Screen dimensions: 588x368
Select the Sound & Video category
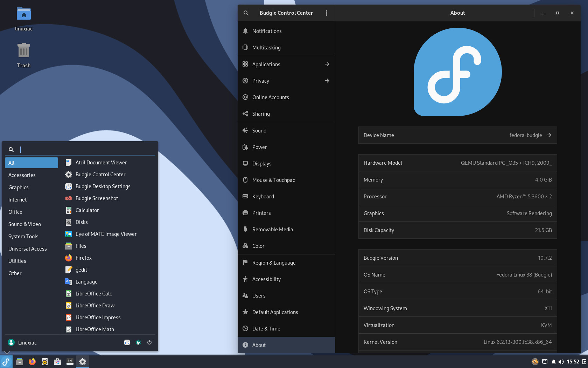31,224
